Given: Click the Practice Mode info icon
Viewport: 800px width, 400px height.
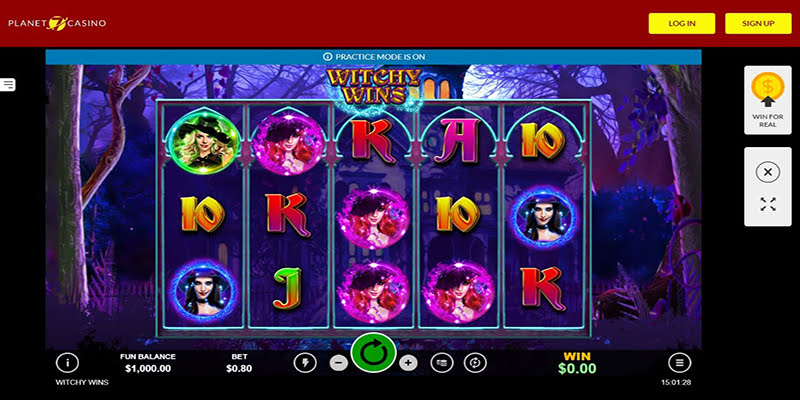Looking at the screenshot, I should (x=328, y=57).
